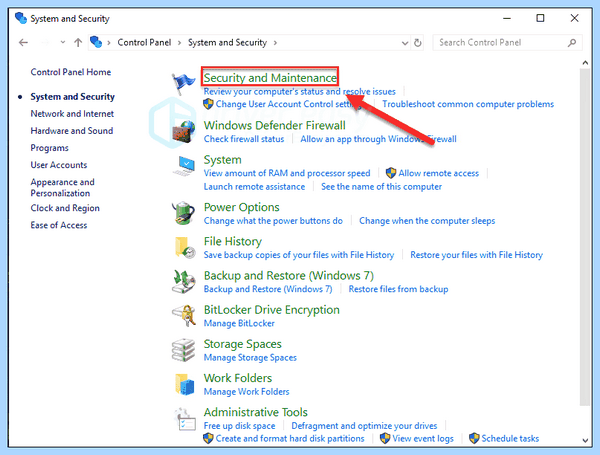Click the Power Options battery icon
The image size is (600, 455).
click(x=183, y=212)
